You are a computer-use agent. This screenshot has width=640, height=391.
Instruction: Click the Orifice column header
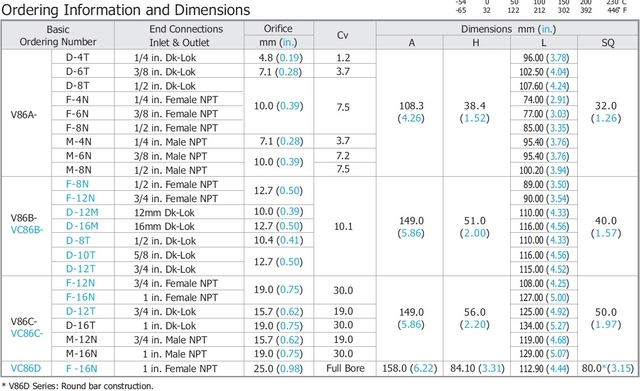coord(278,29)
